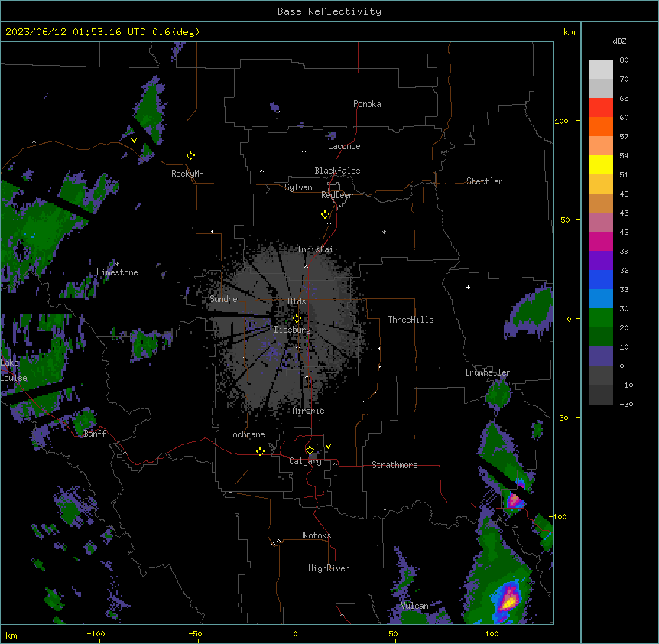Click the -100 tick on the bottom axis
The image size is (659, 644).
pyautogui.click(x=96, y=633)
